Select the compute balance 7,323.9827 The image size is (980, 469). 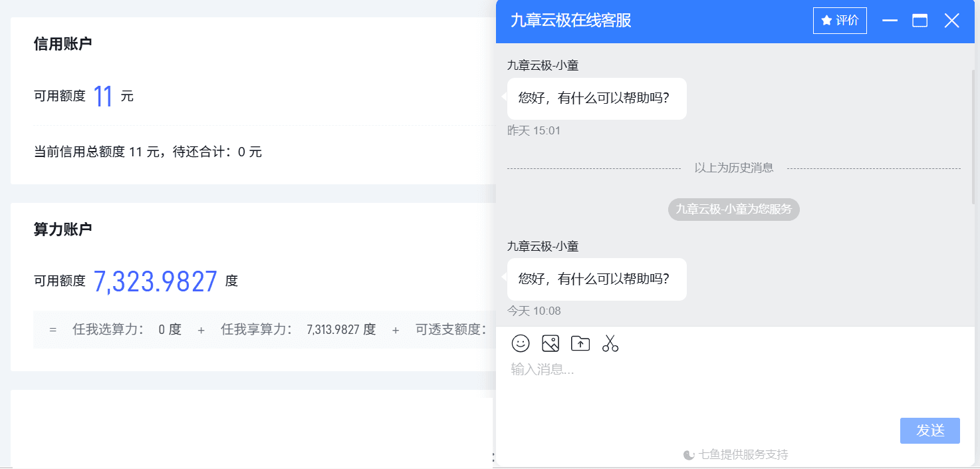(156, 281)
